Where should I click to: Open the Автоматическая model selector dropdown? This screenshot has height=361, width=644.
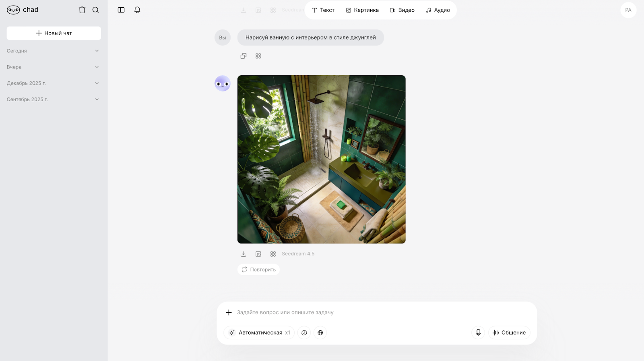pos(260,333)
